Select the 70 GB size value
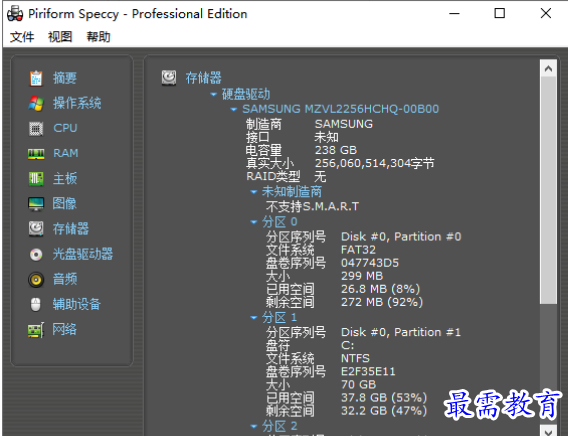The height and width of the screenshot is (436, 568). (x=359, y=385)
